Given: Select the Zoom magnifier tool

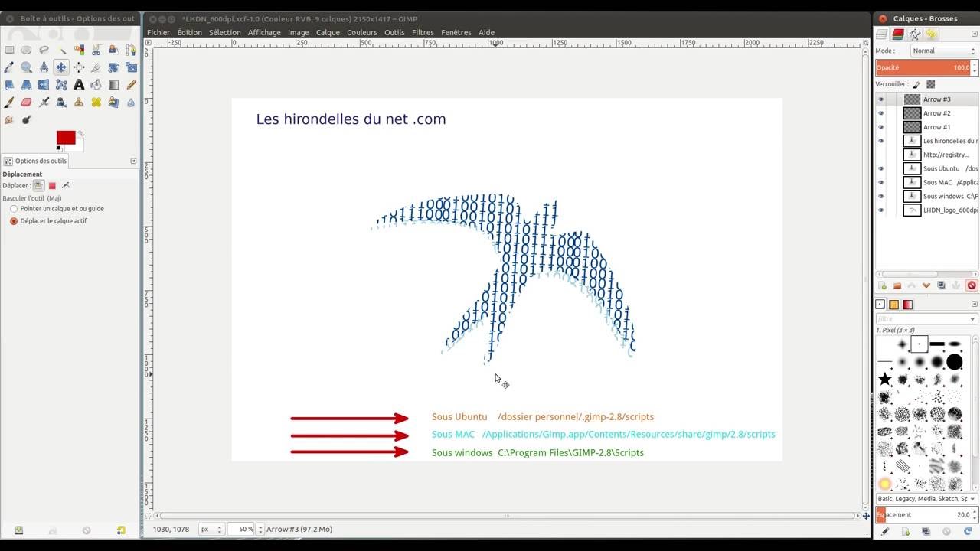Looking at the screenshot, I should [27, 67].
